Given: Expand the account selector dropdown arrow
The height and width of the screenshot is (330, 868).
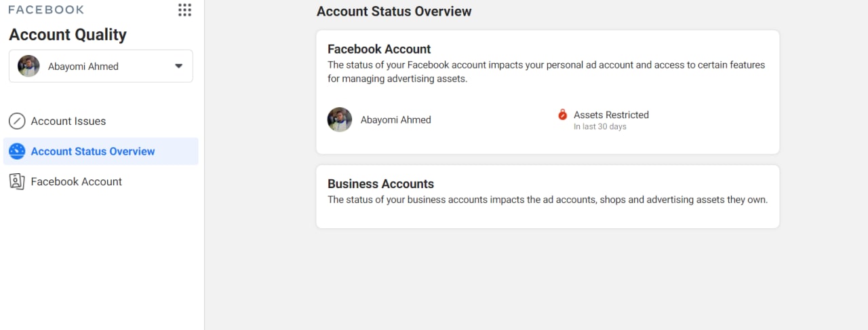Looking at the screenshot, I should point(179,66).
